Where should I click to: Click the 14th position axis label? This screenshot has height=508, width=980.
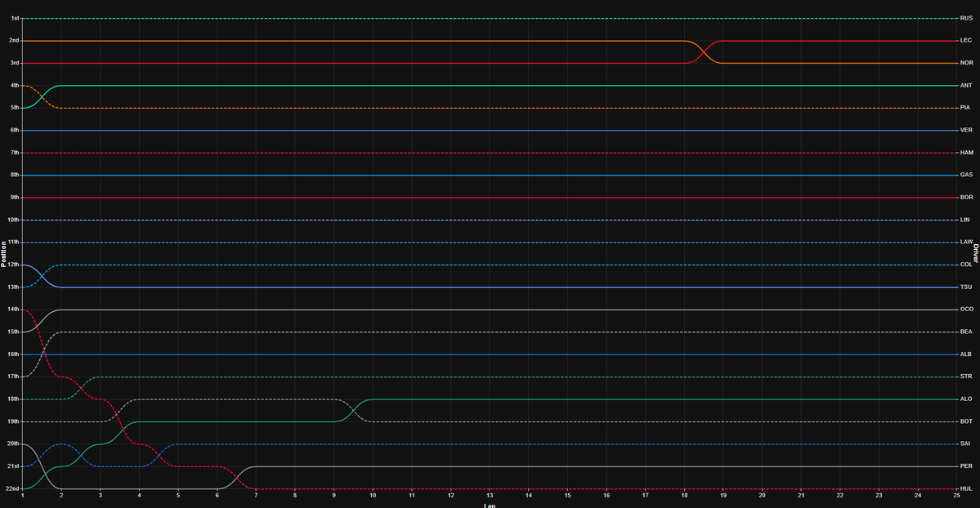13,310
